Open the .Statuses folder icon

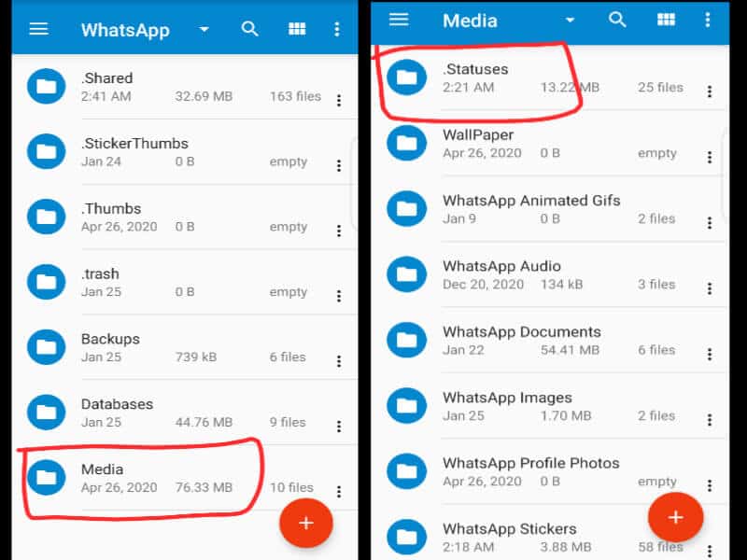tap(407, 77)
